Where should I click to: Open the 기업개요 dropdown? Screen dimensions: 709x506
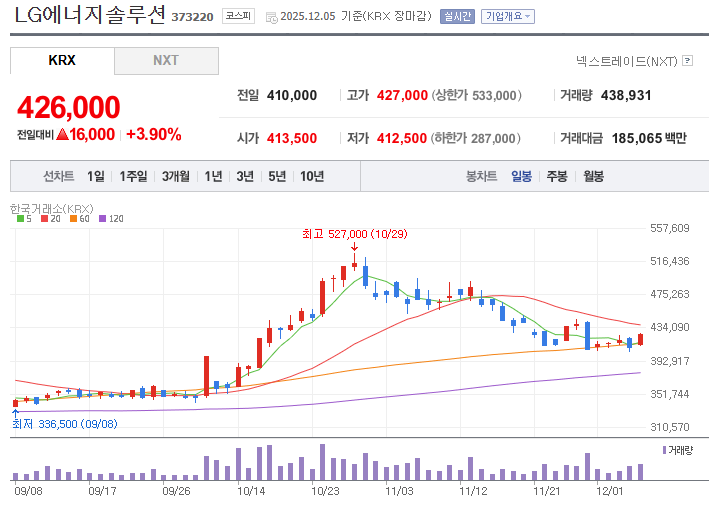(x=508, y=17)
